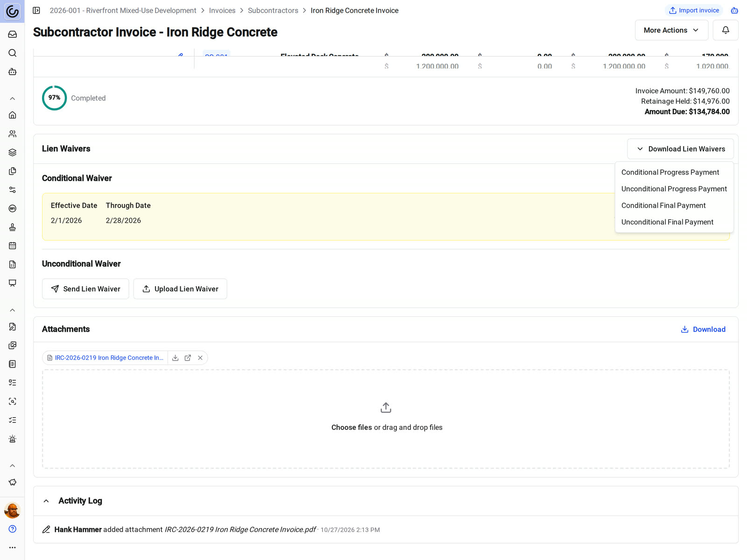Open the inbox icon in the sidebar

(x=13, y=35)
